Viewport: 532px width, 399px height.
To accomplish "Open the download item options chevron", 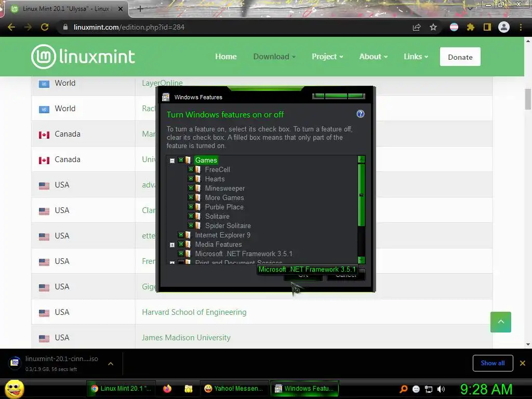I will [110, 363].
